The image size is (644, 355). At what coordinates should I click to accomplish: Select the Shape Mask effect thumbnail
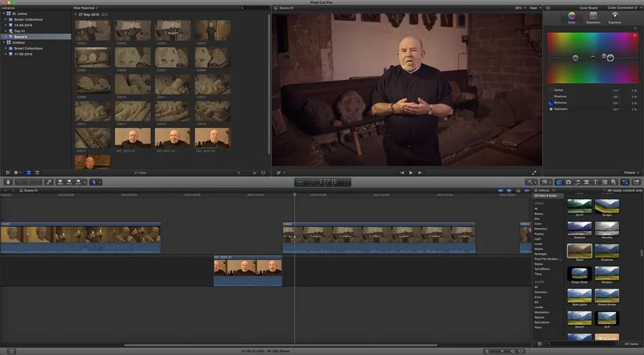[579, 273]
